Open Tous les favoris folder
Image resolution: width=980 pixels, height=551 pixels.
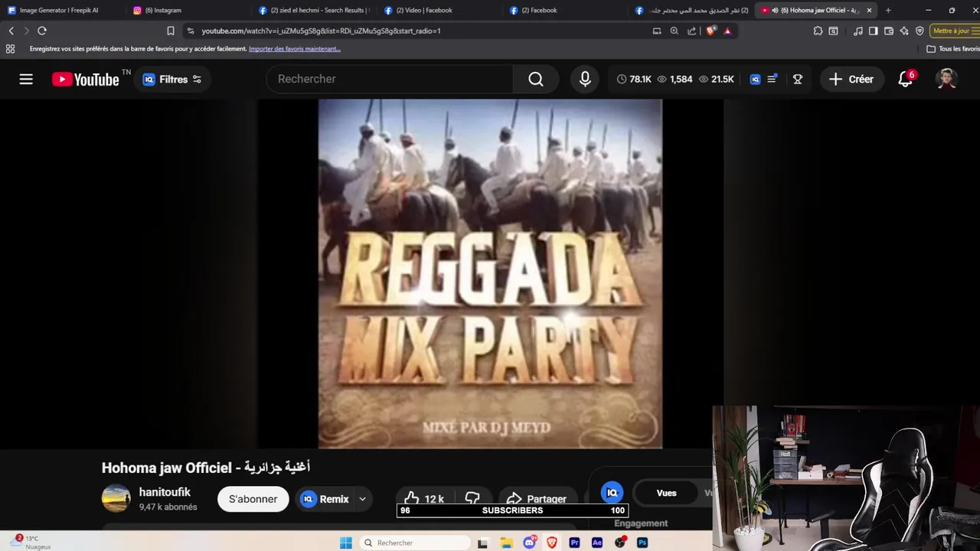point(953,49)
